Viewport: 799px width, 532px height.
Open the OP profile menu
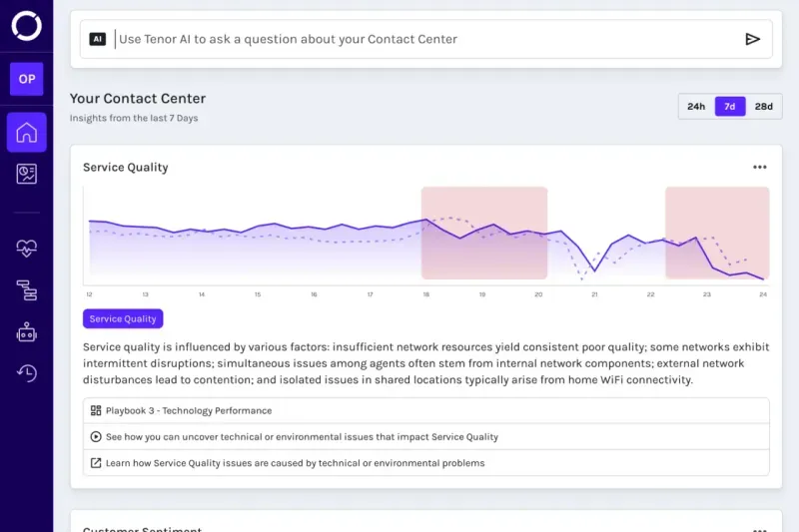click(26, 79)
